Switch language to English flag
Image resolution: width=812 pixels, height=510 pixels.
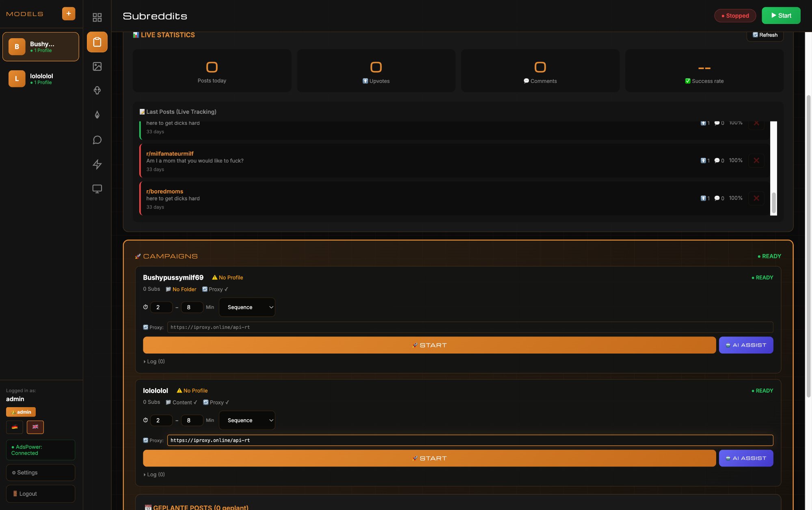pos(35,427)
